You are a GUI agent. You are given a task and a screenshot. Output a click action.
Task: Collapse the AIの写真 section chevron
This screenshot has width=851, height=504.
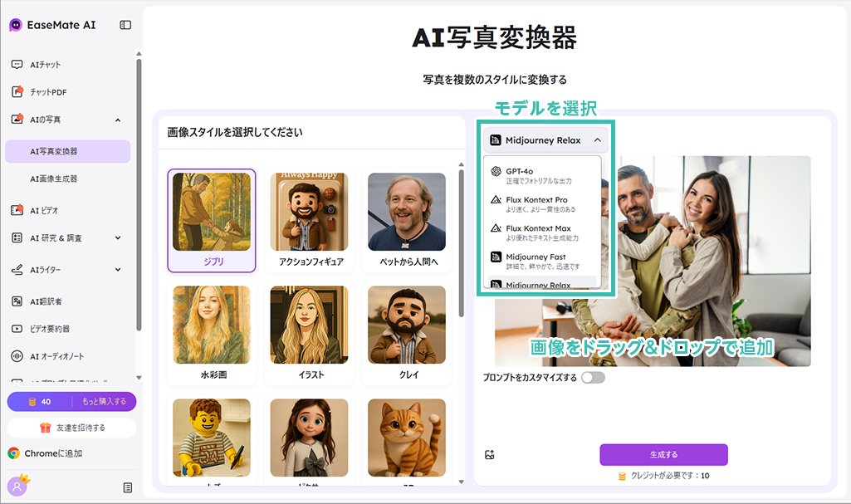coord(118,120)
